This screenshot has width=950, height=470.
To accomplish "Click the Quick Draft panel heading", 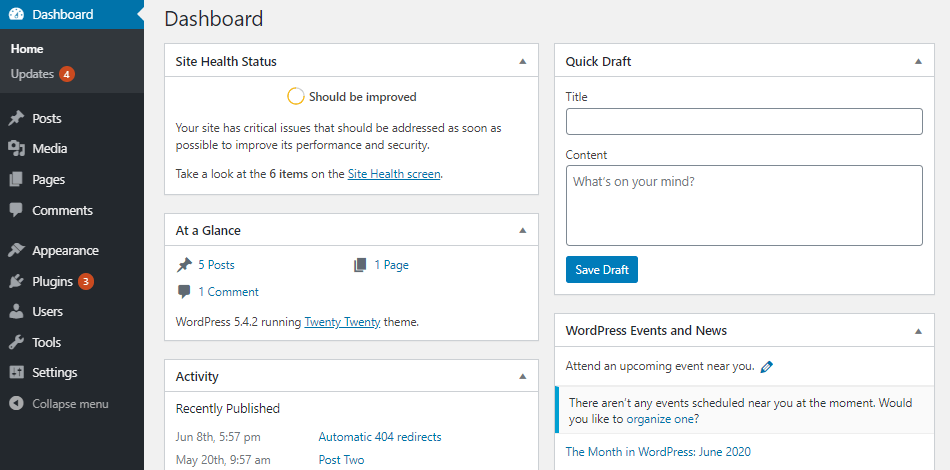I will (x=598, y=61).
